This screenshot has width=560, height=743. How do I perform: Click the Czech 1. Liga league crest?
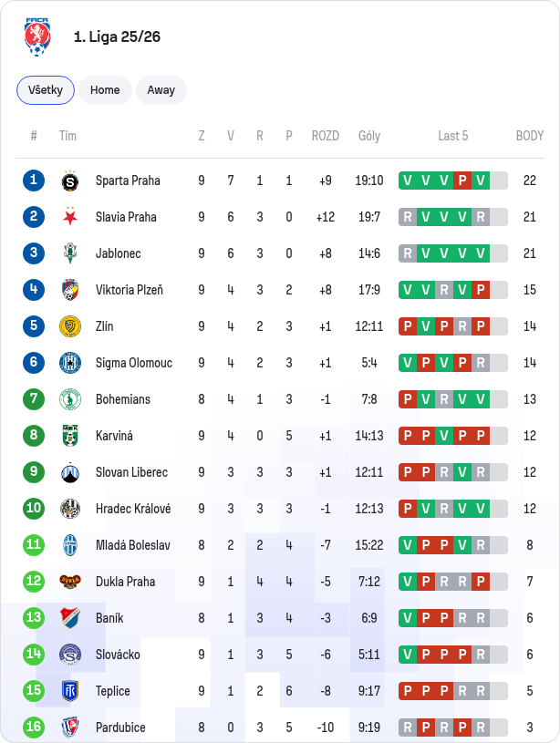click(37, 37)
